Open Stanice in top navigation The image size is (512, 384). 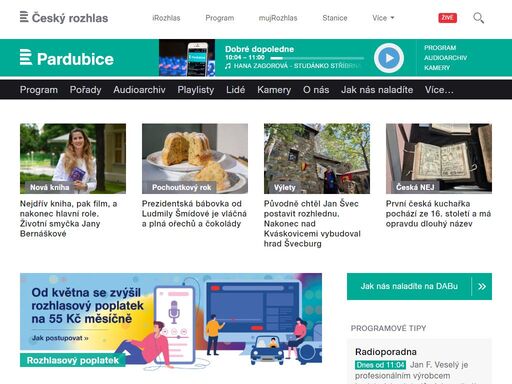[x=335, y=18]
